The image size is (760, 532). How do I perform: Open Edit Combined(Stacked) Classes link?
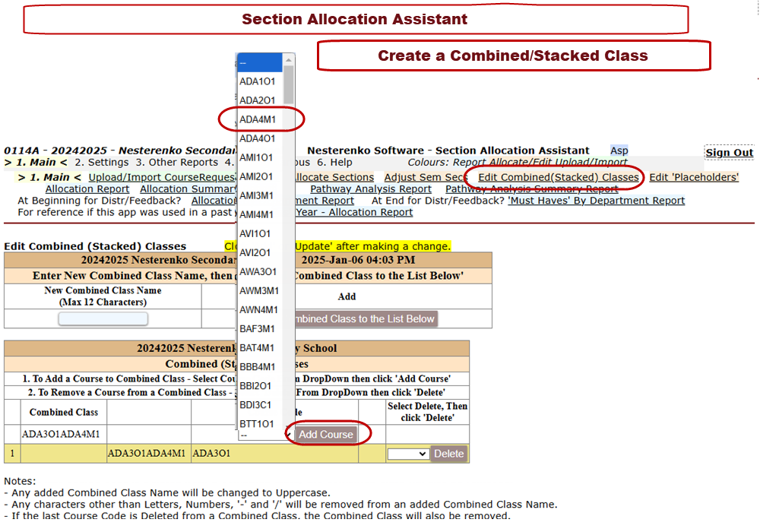click(558, 177)
